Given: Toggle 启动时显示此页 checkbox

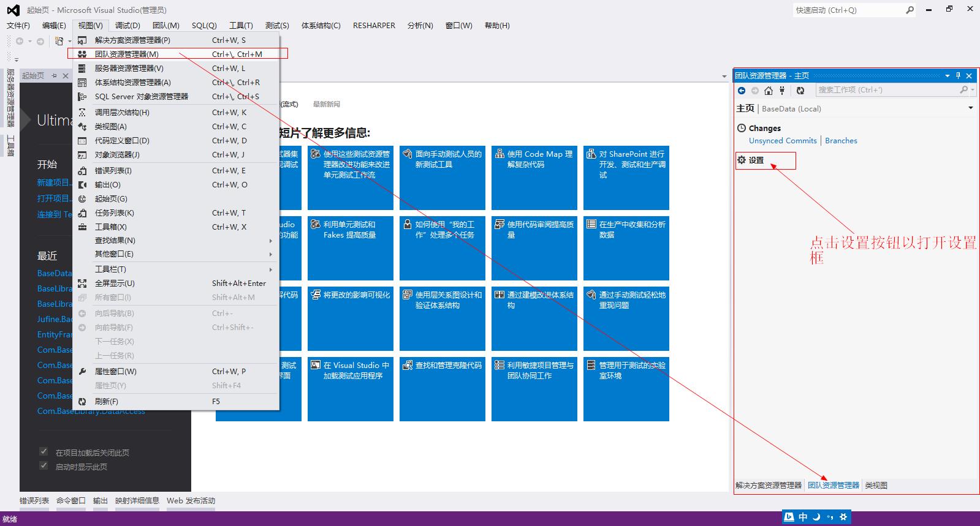Looking at the screenshot, I should tap(44, 466).
